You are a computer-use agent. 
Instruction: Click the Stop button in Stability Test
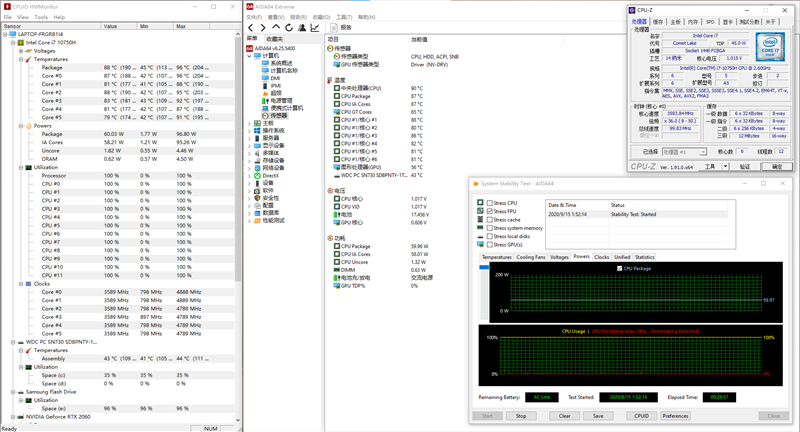(520, 416)
